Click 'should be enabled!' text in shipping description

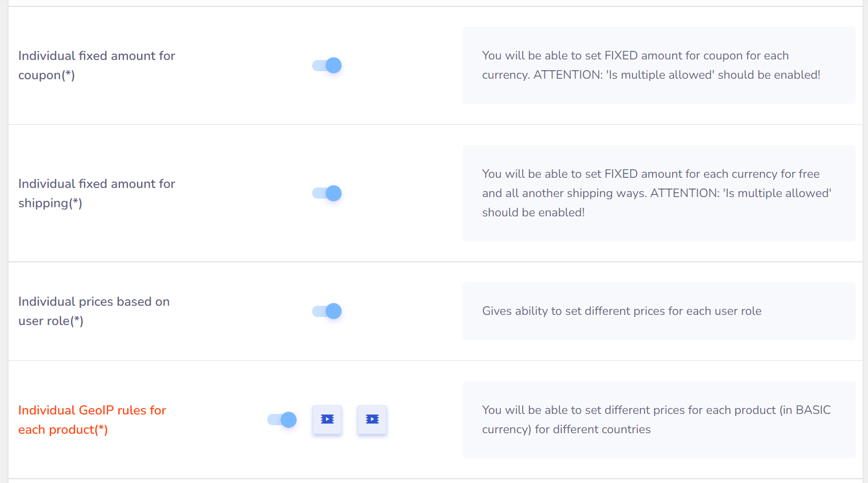[x=533, y=213]
